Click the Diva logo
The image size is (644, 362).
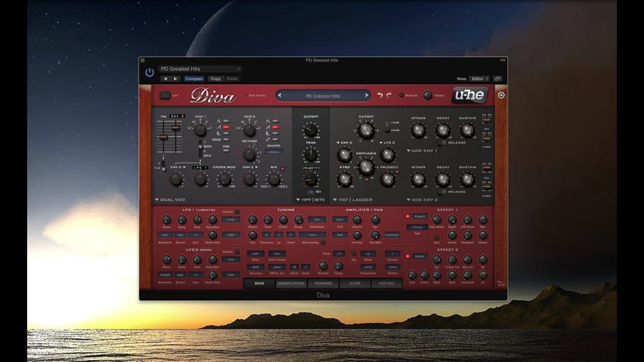[213, 95]
